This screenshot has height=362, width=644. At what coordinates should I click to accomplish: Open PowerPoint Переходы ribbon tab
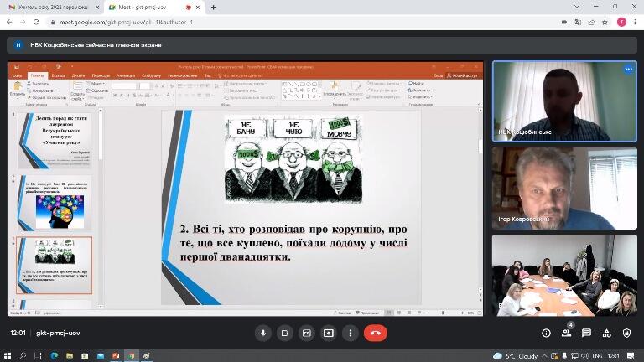click(101, 76)
